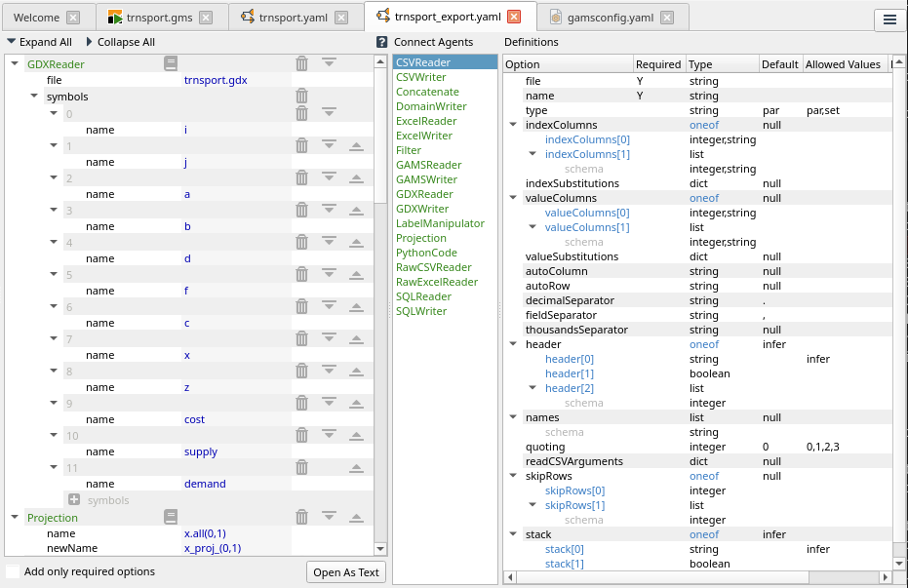Click Collapse All button
The height and width of the screenshot is (588, 908).
(x=121, y=42)
